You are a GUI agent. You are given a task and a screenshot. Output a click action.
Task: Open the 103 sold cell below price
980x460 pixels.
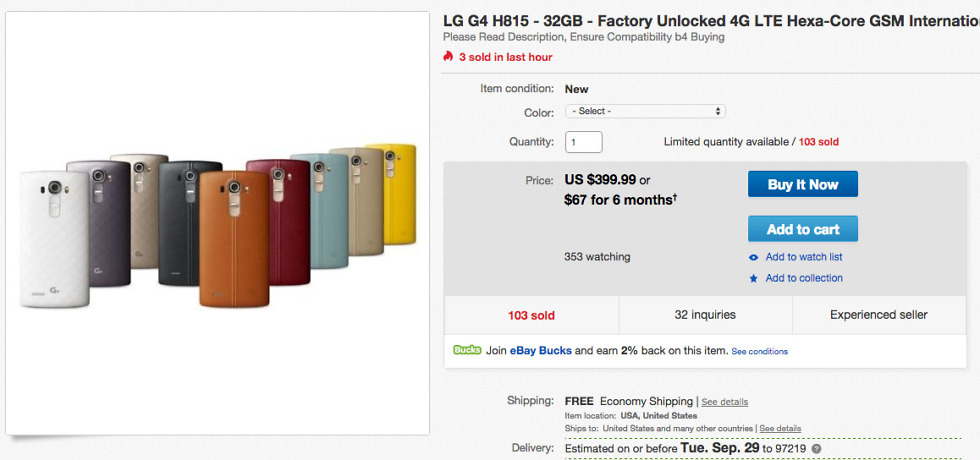[x=531, y=315]
